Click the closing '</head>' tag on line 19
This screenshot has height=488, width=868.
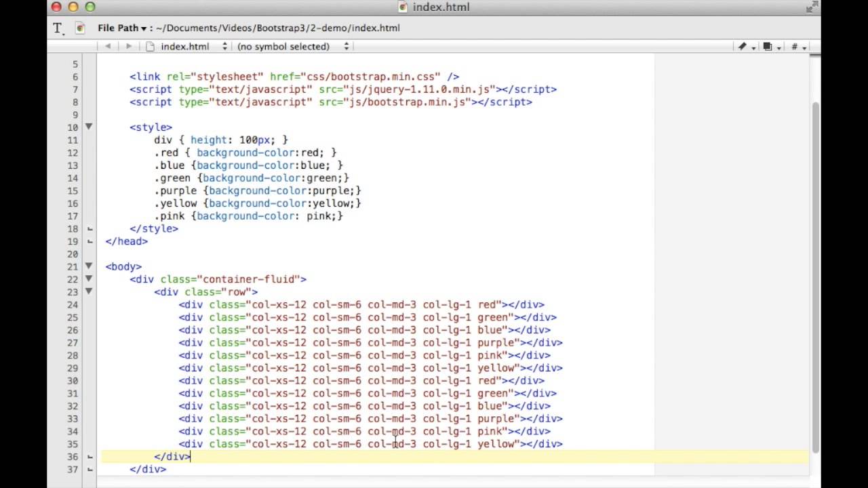pos(127,241)
